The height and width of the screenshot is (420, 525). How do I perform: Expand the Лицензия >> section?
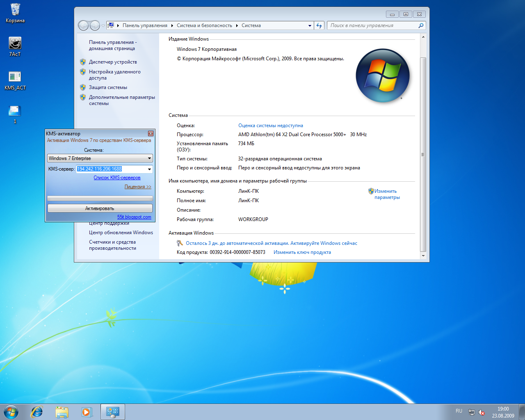(x=138, y=187)
